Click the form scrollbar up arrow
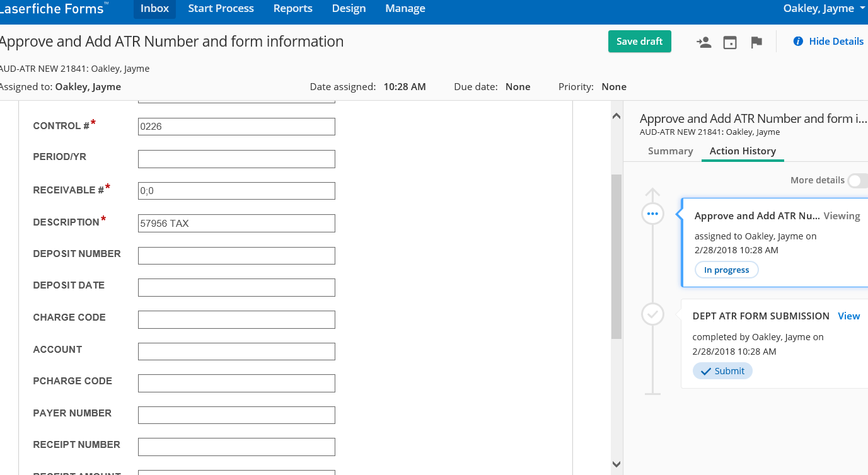The width and height of the screenshot is (868, 475). pyautogui.click(x=616, y=115)
